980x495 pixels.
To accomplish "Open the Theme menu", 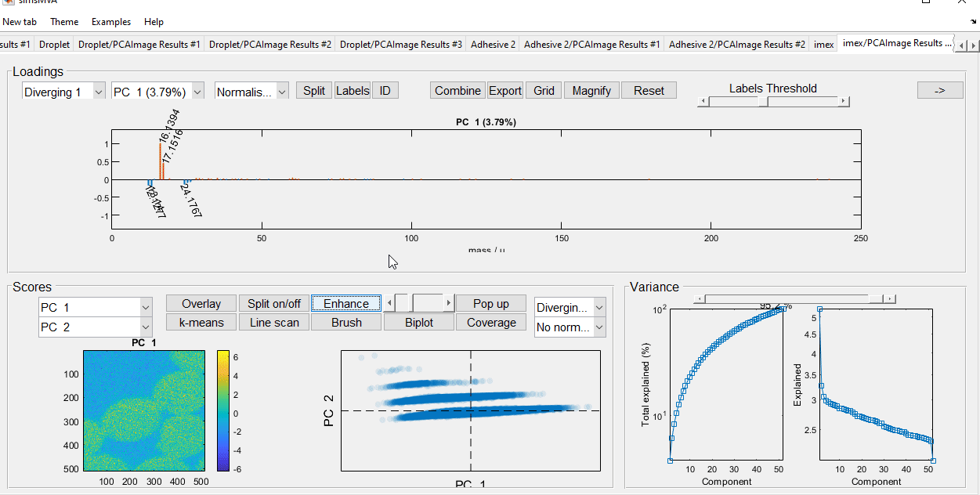I will point(64,22).
